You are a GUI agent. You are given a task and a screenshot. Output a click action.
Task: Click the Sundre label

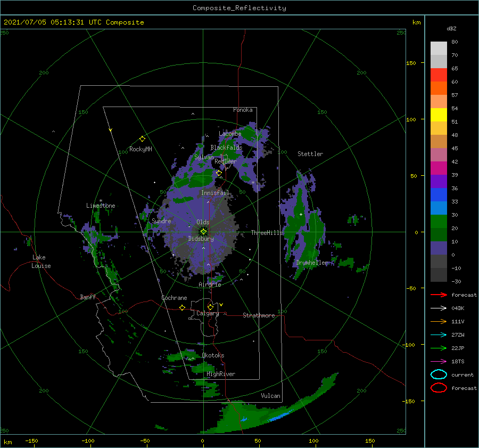tap(161, 221)
